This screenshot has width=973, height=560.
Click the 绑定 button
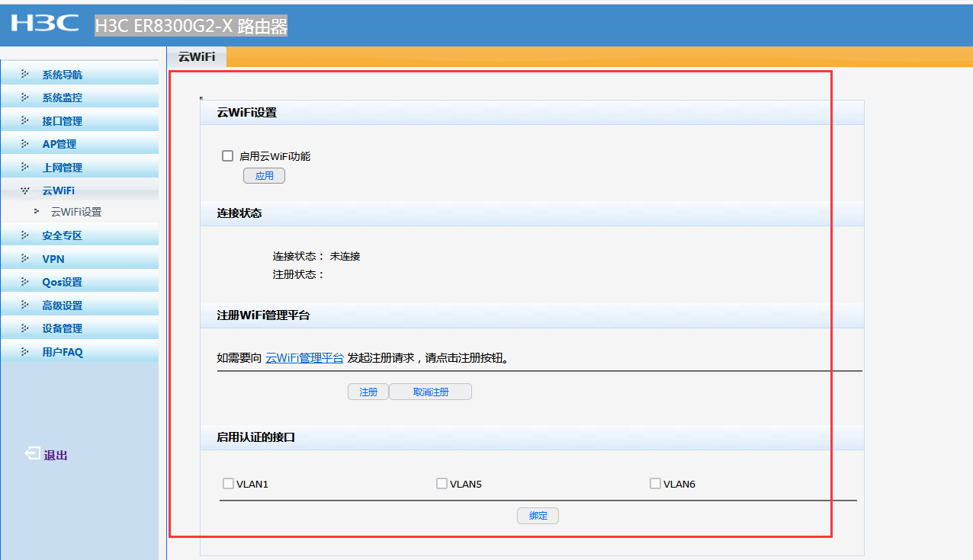coord(538,516)
